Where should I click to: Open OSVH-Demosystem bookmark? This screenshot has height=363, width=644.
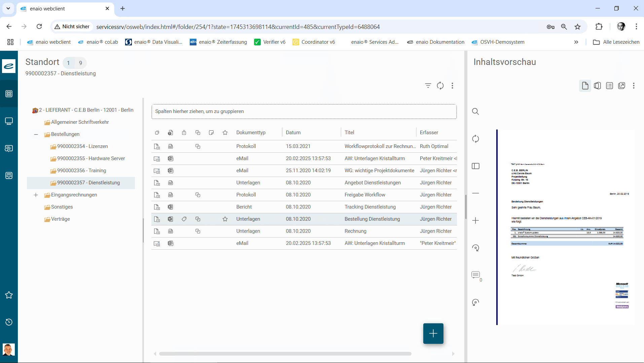coord(498,42)
